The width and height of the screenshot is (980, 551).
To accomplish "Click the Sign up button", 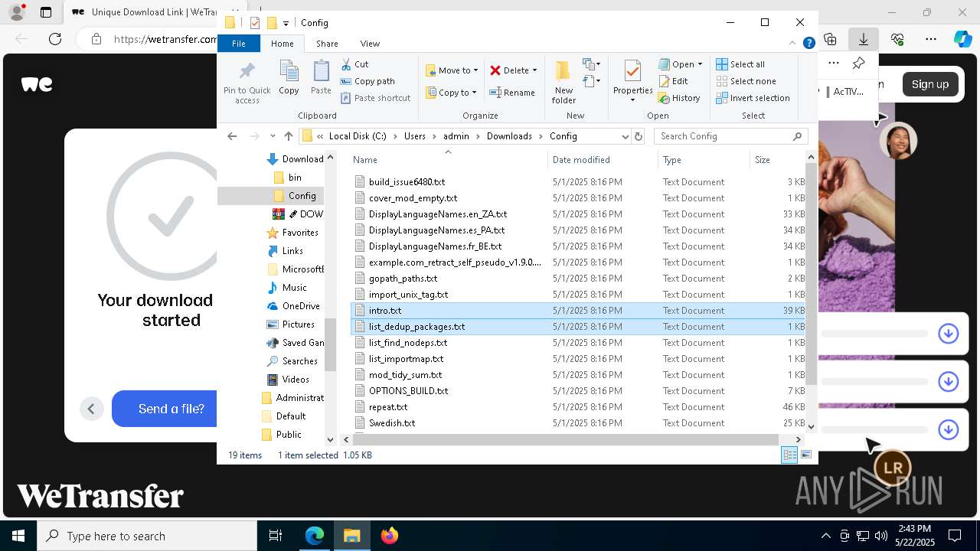I will (x=929, y=84).
